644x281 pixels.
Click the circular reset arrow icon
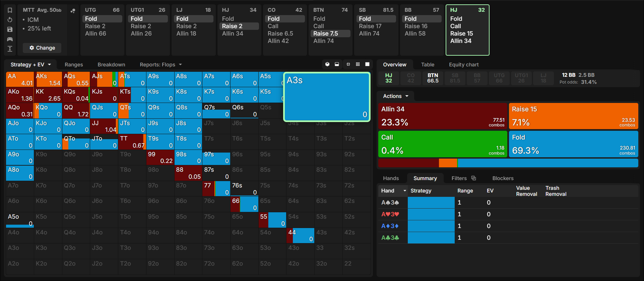10,20
